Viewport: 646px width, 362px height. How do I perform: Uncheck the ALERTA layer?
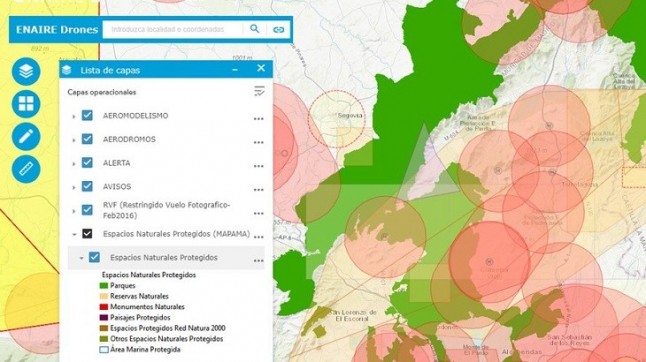point(87,163)
